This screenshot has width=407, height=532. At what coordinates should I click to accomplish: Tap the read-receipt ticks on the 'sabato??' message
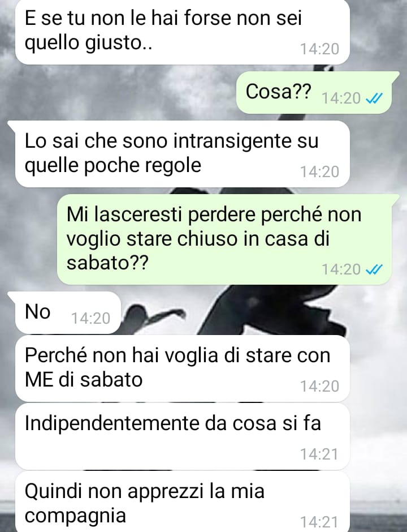tap(374, 270)
